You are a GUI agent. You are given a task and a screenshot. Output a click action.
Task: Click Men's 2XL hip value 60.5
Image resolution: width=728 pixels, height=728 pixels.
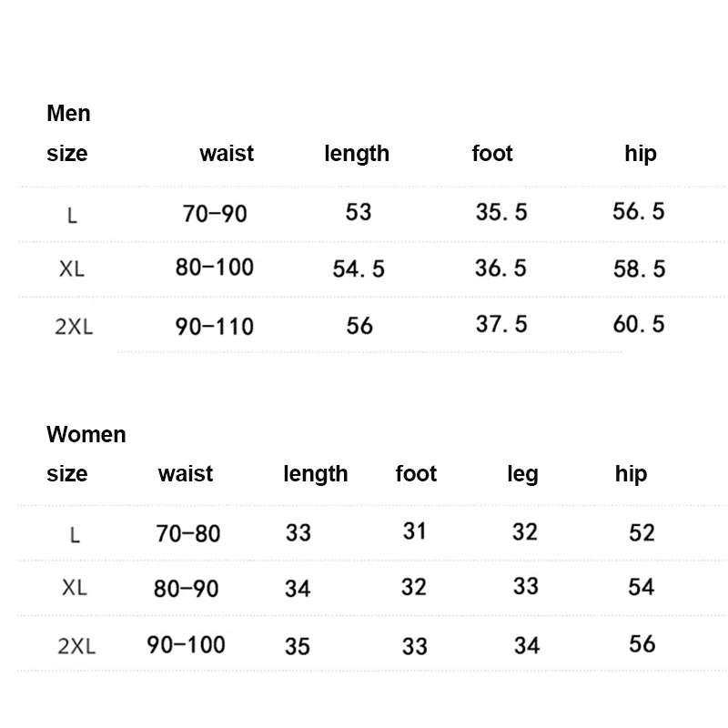639,323
